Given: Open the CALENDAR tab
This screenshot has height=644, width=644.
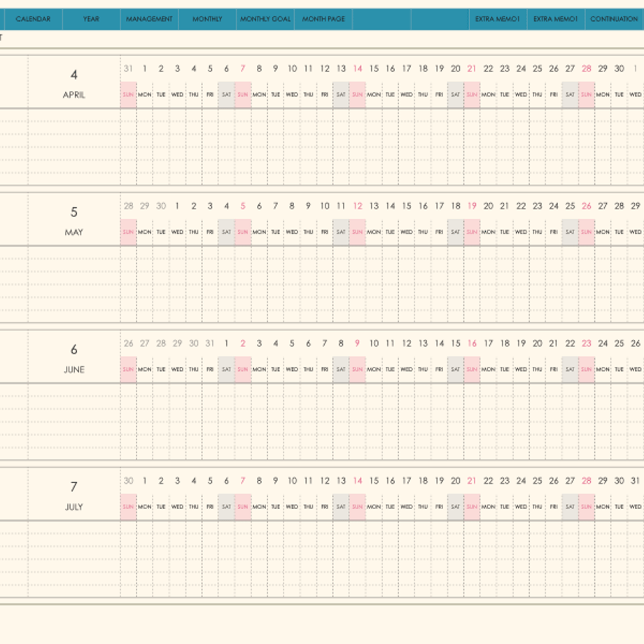Looking at the screenshot, I should (x=34, y=19).
